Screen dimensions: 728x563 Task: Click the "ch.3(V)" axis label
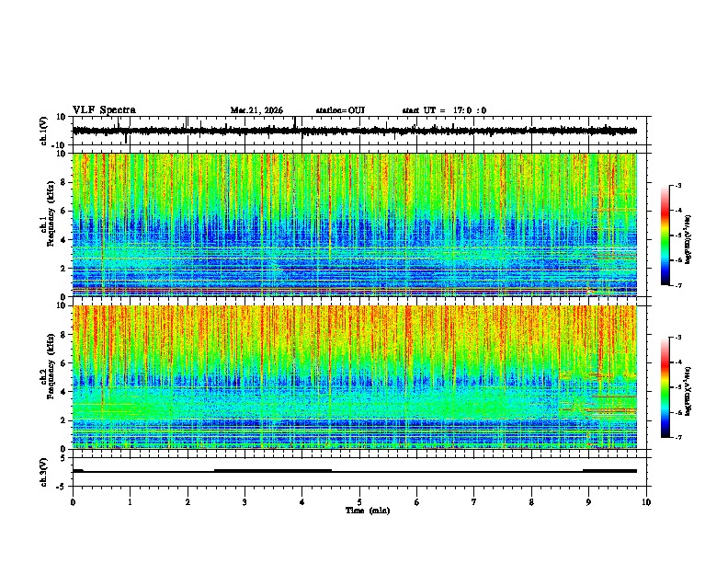pyautogui.click(x=44, y=472)
